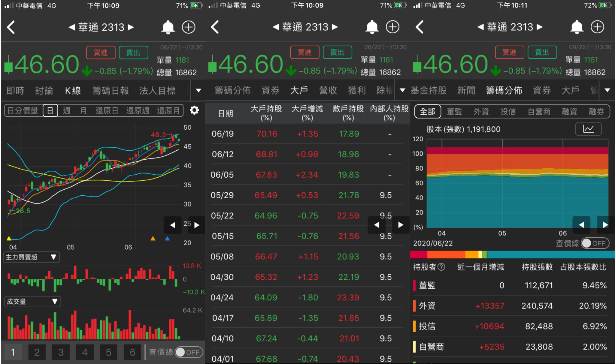The height and width of the screenshot is (364, 615).
Task: Select indicator layout number 3
Action: click(61, 352)
